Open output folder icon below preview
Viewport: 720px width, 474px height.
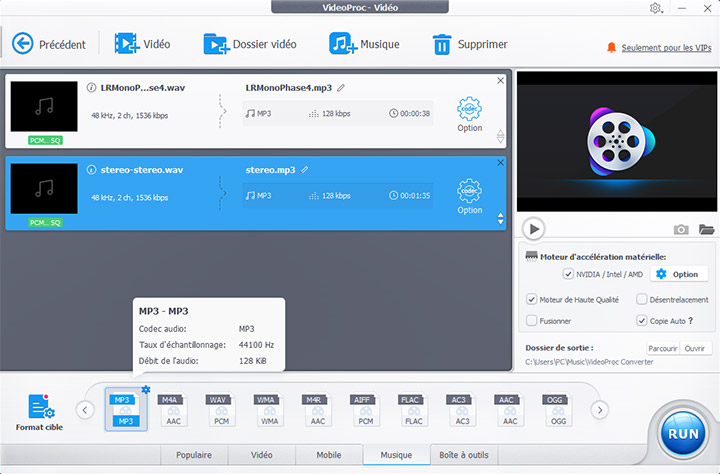pyautogui.click(x=706, y=229)
